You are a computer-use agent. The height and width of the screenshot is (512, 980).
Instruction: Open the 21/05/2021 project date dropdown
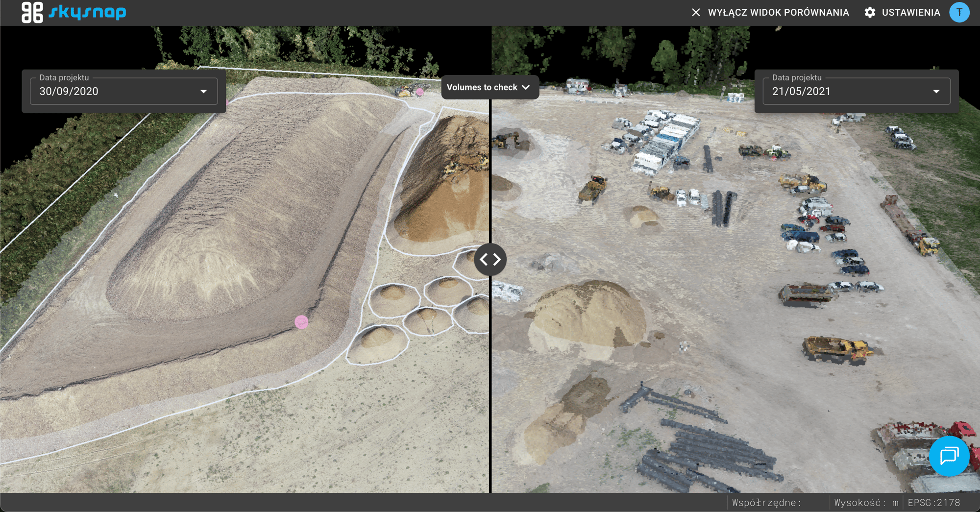click(x=856, y=91)
